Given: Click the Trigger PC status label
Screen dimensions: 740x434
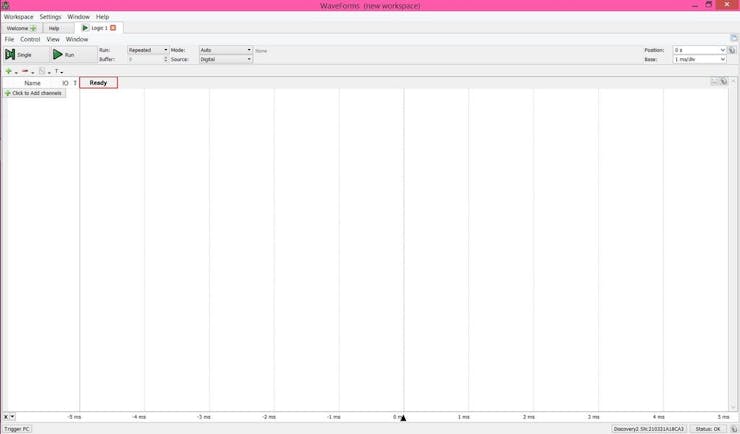Looking at the screenshot, I should click(17, 429).
